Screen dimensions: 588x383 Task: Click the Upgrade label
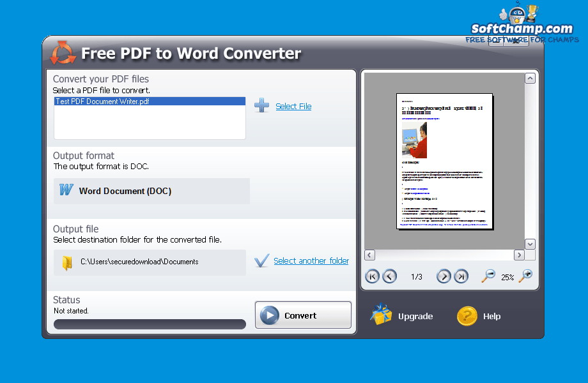coord(415,317)
